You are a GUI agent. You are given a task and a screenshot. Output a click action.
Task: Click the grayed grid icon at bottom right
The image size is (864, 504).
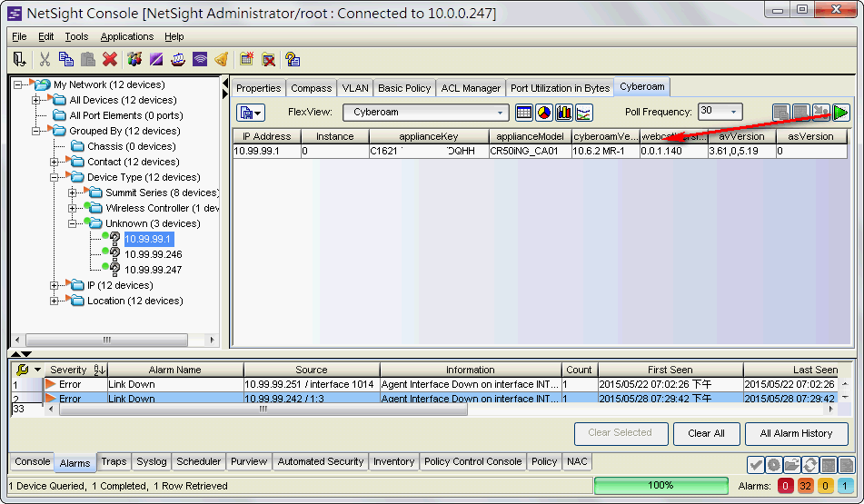[829, 465]
